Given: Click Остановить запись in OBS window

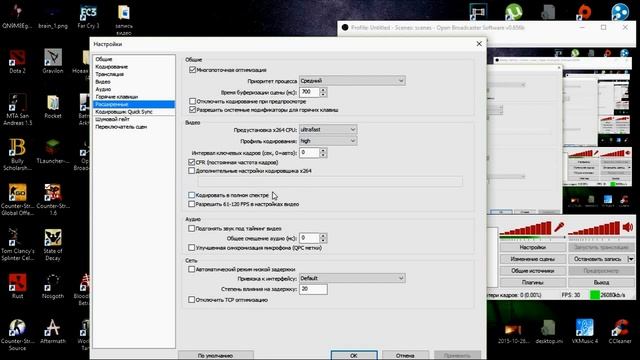Looking at the screenshot, I should [597, 259].
